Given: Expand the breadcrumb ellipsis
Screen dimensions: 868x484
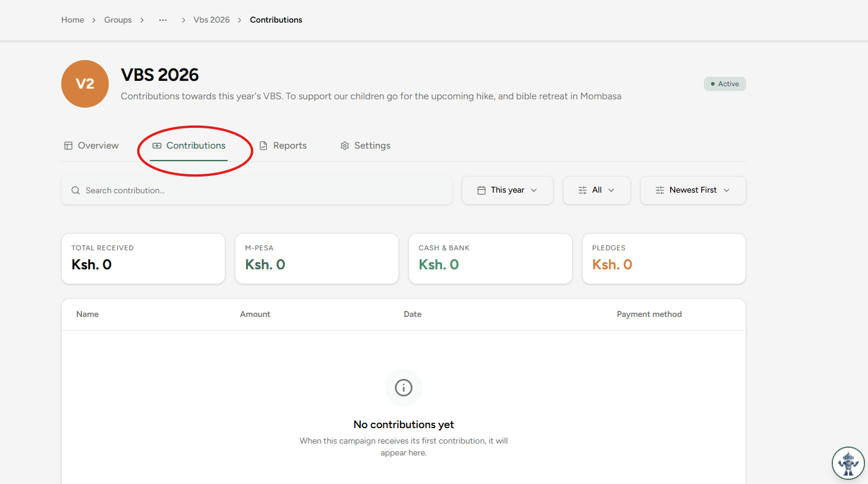Looking at the screenshot, I should 163,20.
